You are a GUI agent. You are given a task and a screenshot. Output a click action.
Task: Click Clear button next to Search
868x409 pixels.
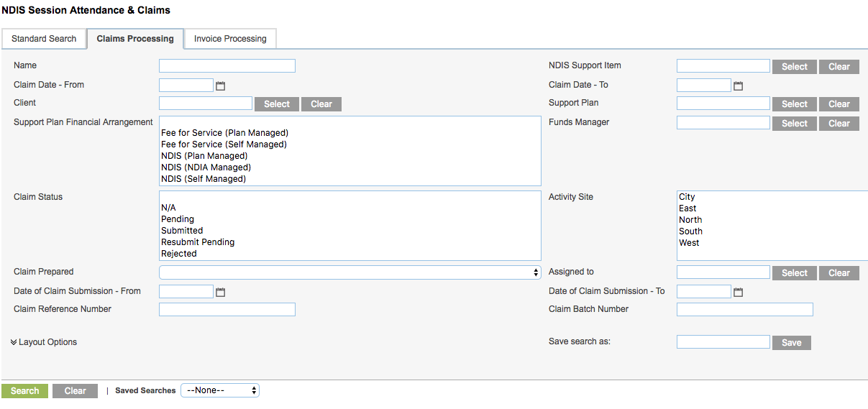(76, 391)
